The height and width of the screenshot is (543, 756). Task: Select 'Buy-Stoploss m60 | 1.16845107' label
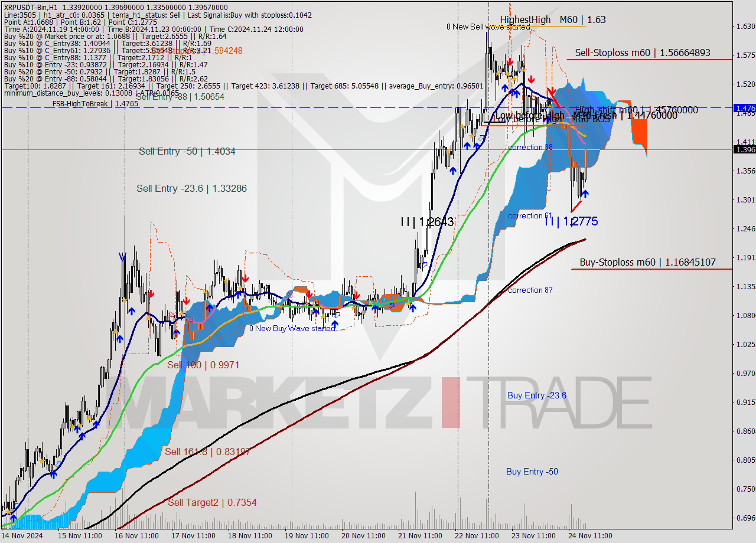647,262
